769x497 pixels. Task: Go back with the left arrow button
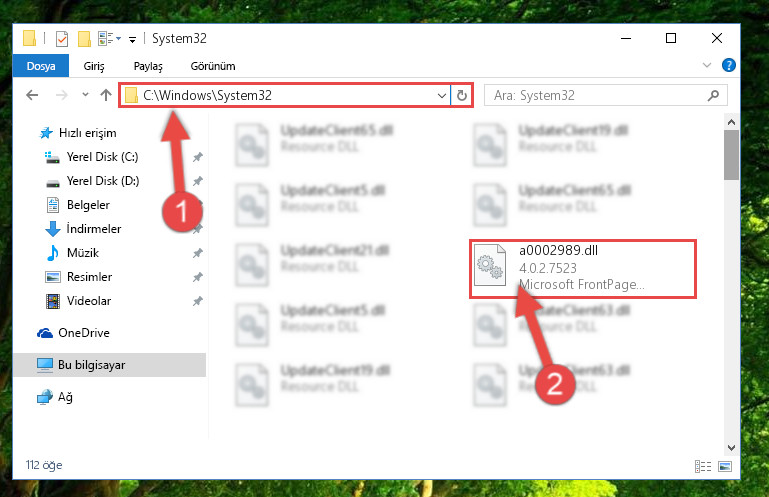point(32,95)
